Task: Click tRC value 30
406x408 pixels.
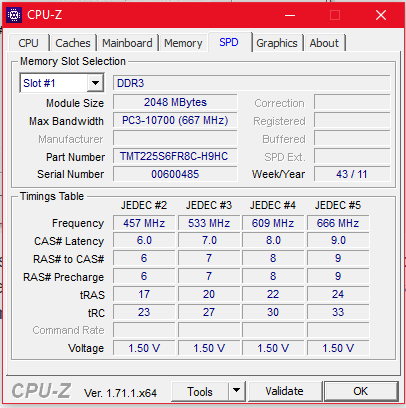Action: [x=273, y=312]
